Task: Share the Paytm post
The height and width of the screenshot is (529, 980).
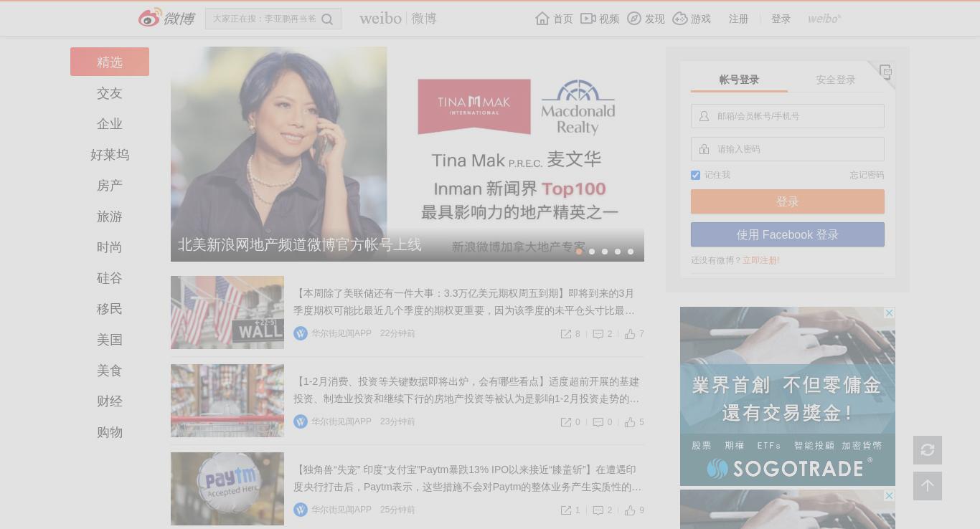Action: click(570, 510)
